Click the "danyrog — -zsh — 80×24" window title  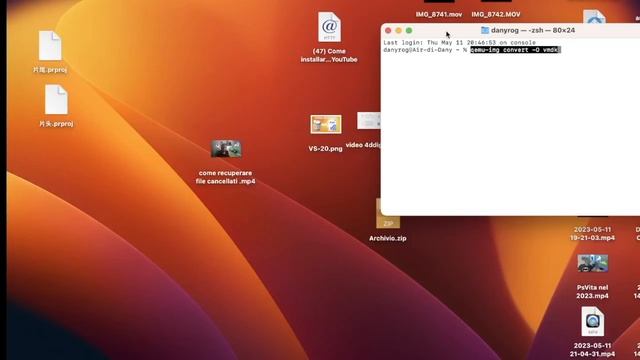pos(533,30)
